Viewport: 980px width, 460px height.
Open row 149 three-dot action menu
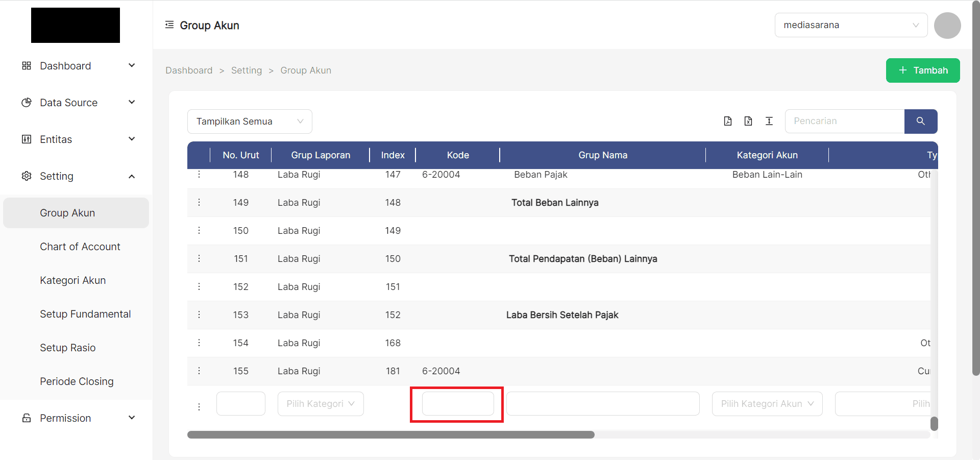point(199,203)
